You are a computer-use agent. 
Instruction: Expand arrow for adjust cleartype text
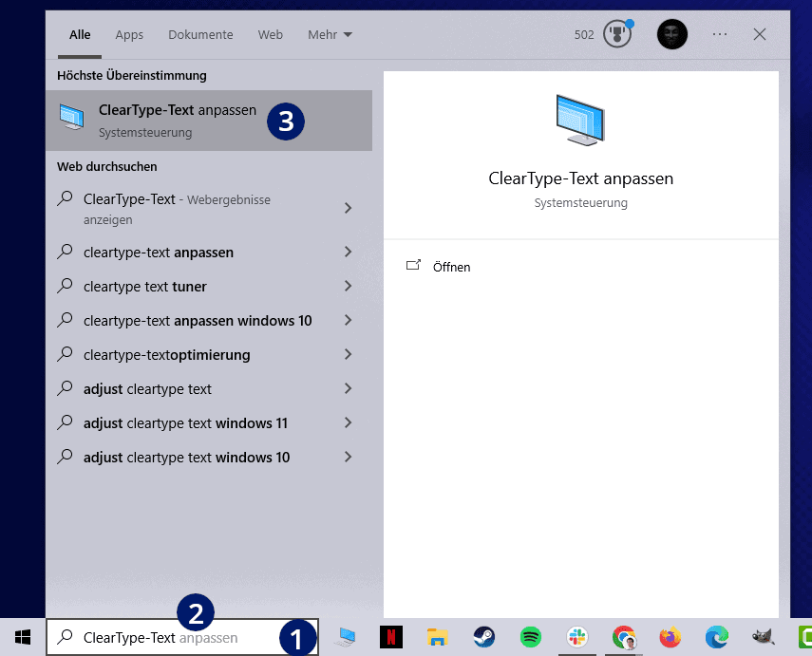(348, 388)
